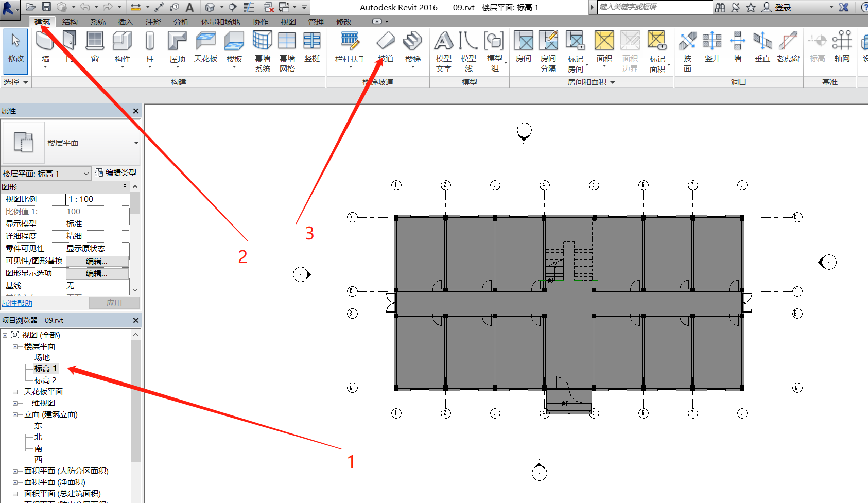Collapse the 楼层平面 tree node
This screenshot has width=868, height=503.
click(x=15, y=346)
